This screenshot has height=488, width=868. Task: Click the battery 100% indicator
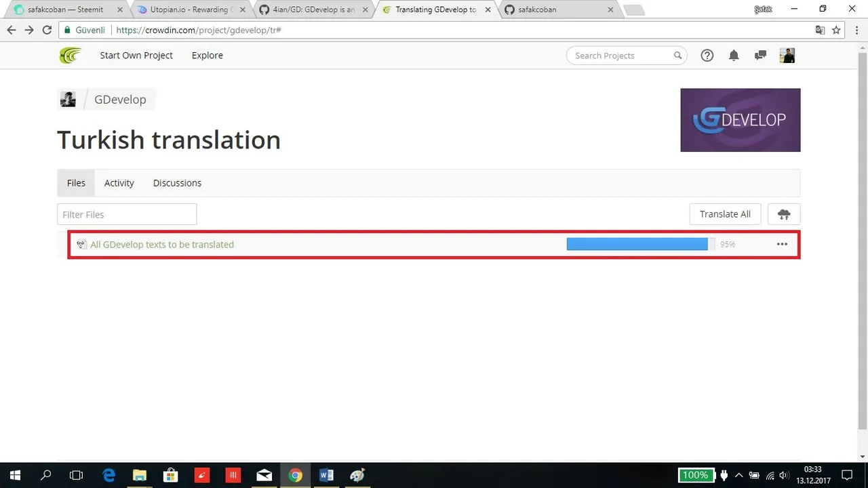coord(695,475)
